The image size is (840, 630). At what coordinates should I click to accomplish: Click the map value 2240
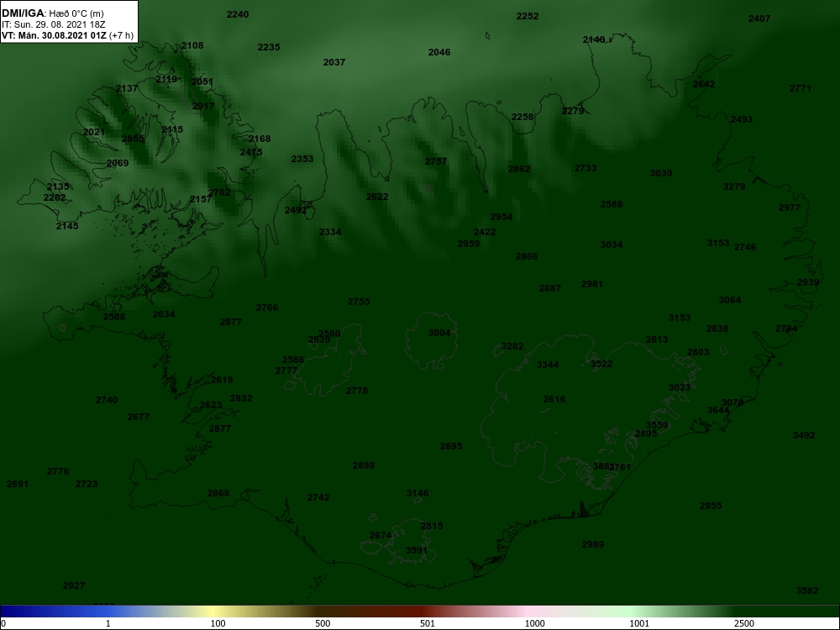tap(238, 14)
